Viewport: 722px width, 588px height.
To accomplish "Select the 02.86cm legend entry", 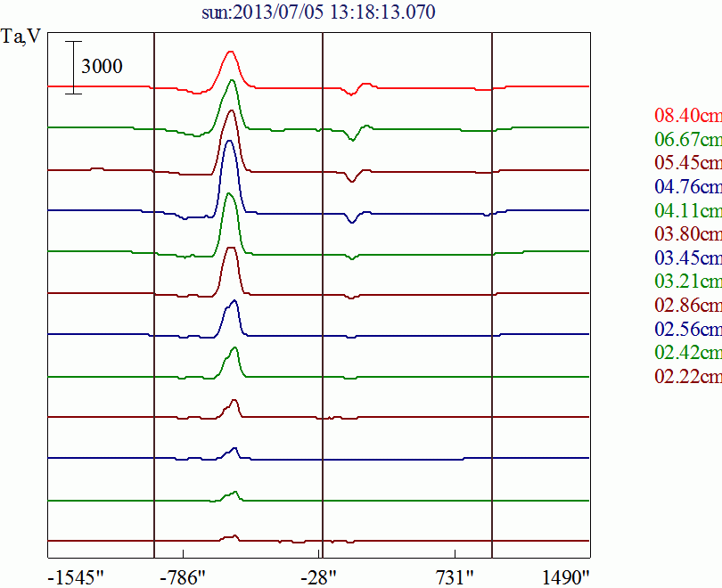I will 688,305.
